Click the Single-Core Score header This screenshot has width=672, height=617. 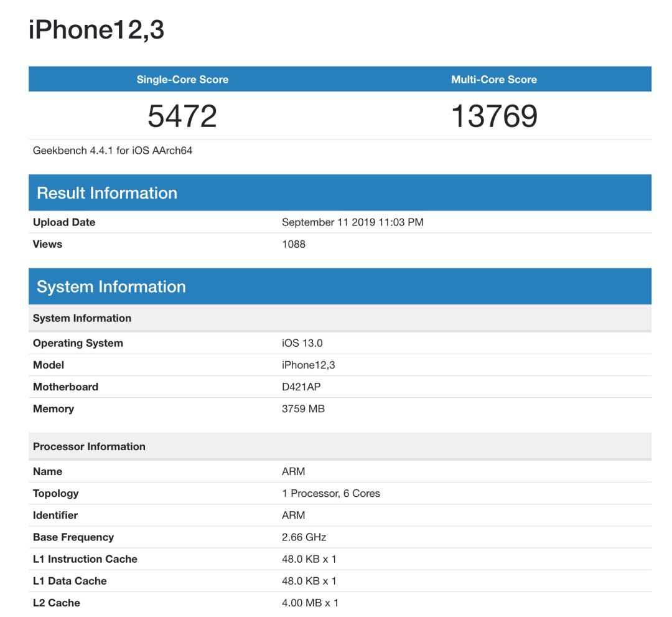point(182,79)
